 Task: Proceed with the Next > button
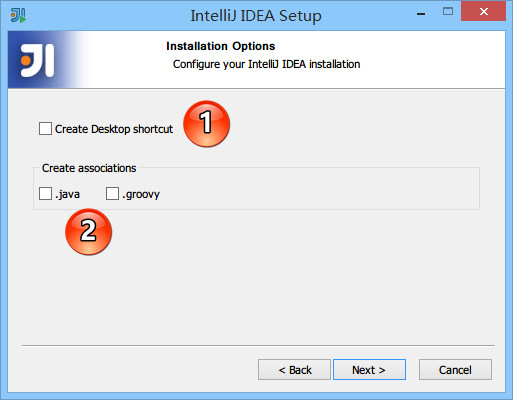(x=369, y=369)
